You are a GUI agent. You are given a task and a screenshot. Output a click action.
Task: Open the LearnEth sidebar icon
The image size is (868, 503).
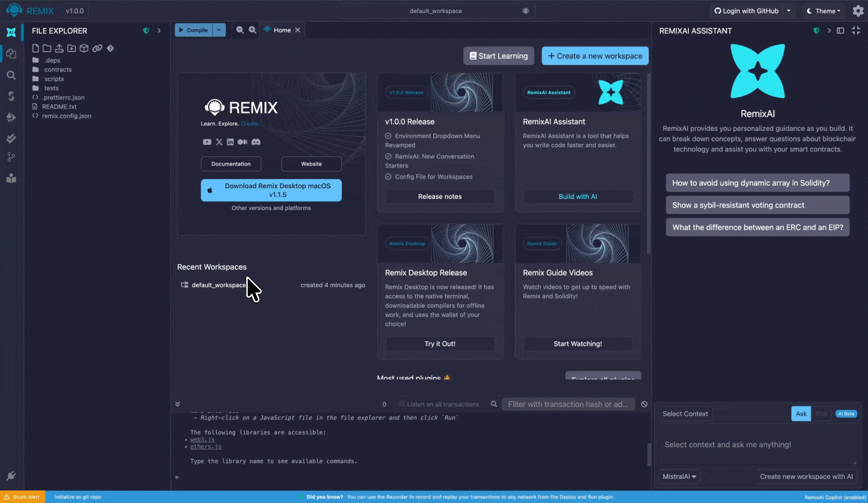pos(11,178)
